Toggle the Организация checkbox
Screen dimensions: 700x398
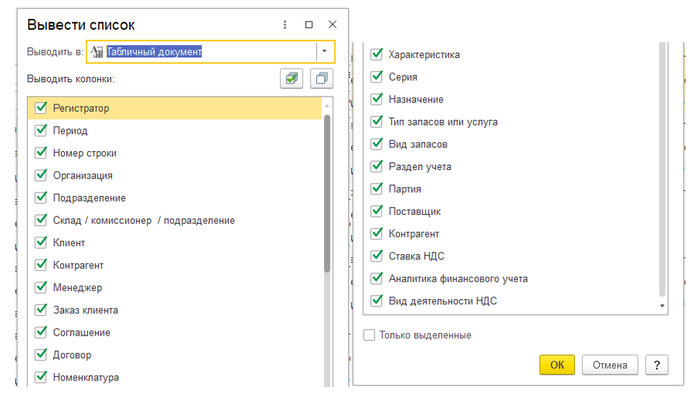pyautogui.click(x=41, y=175)
